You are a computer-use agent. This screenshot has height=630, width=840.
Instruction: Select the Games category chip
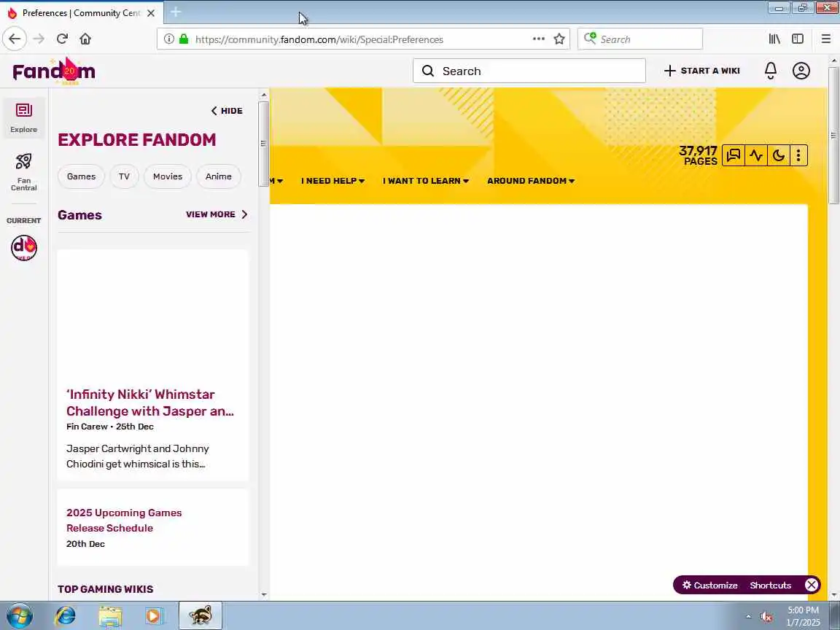point(81,176)
